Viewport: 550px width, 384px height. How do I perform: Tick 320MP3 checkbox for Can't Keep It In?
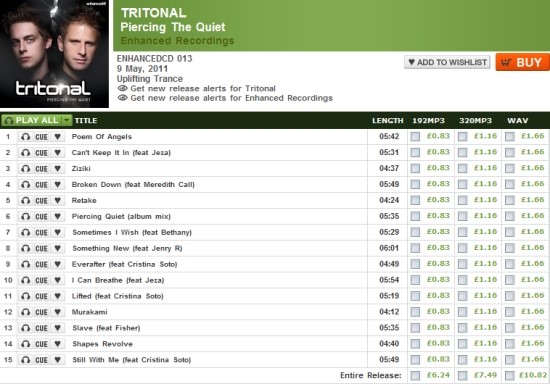coord(463,152)
